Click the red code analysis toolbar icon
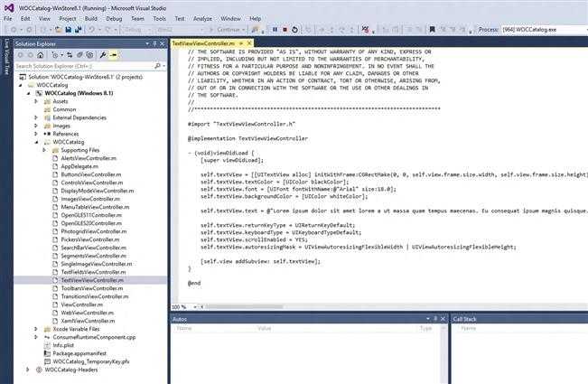This screenshot has width=588, height=384. [x=365, y=29]
